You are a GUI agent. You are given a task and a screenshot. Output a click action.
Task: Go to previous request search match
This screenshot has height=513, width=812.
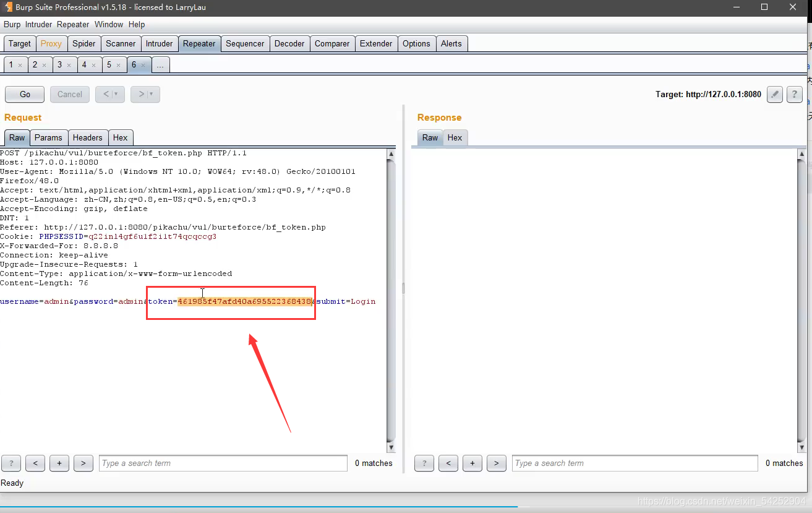click(35, 463)
